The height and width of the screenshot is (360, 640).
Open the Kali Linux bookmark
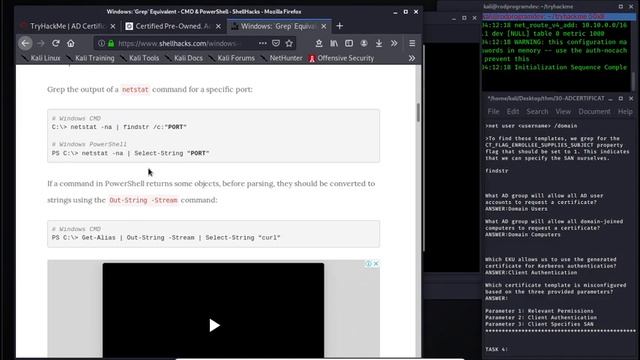click(x=42, y=58)
